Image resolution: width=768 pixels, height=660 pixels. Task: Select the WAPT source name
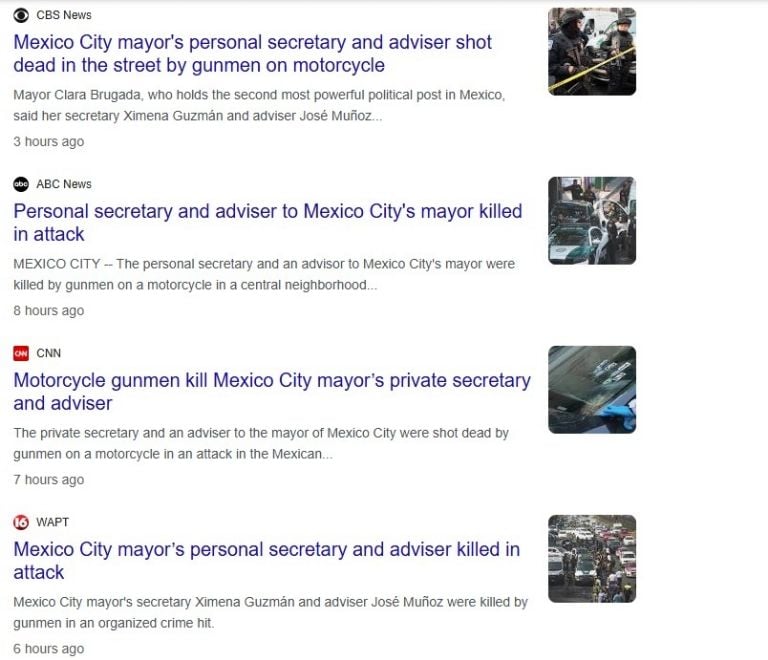click(x=52, y=522)
